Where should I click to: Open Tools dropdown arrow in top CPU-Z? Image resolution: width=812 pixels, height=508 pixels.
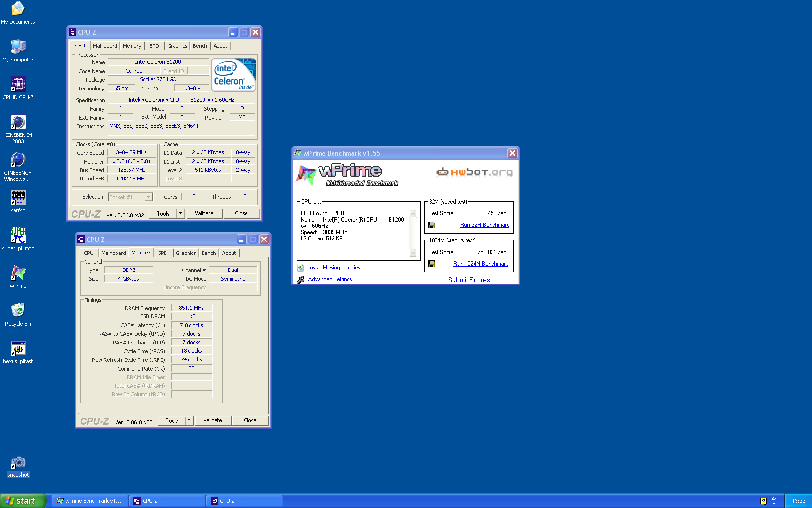click(180, 213)
